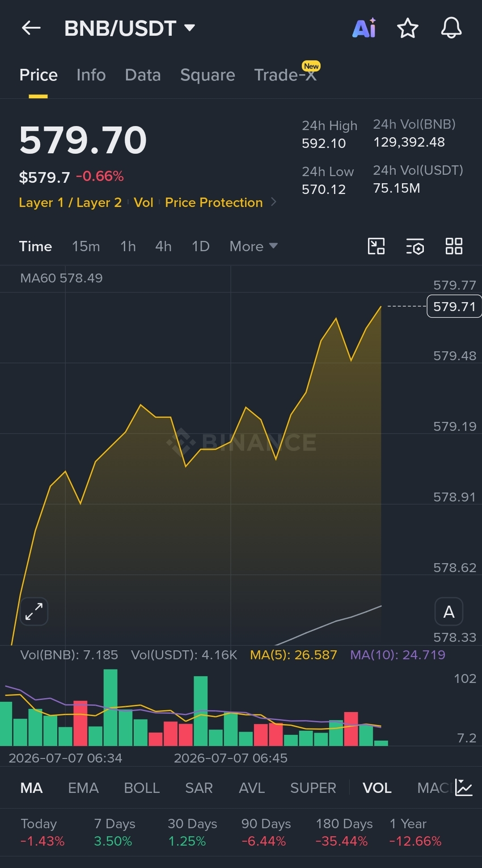Switch to the Price tab

pyautogui.click(x=38, y=75)
